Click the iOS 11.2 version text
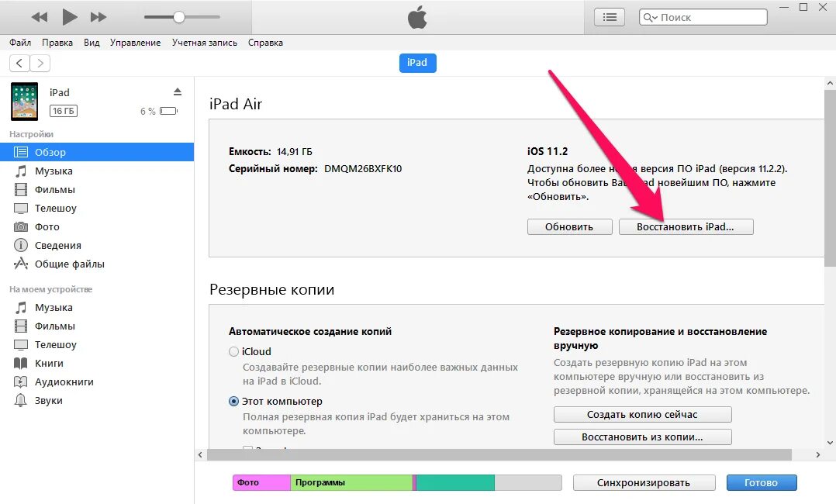 click(x=548, y=151)
